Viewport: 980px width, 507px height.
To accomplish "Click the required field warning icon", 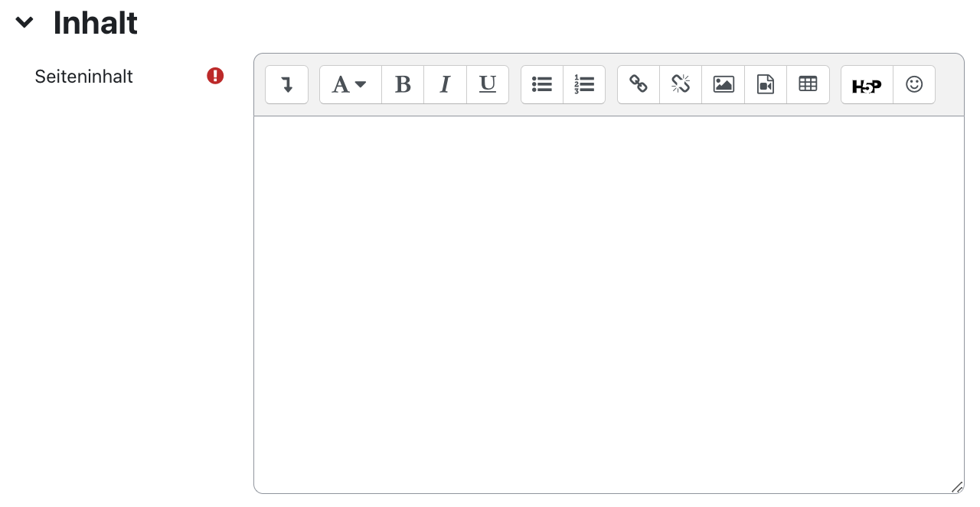I will [x=215, y=76].
